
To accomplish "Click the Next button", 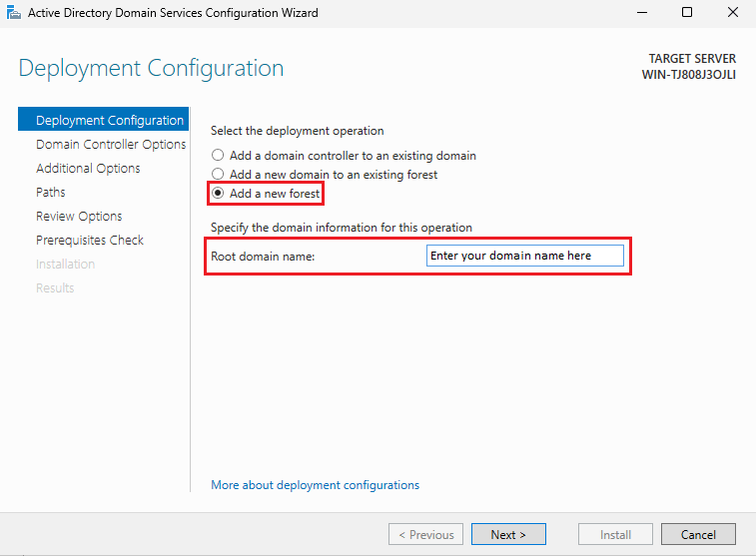I will [x=508, y=534].
